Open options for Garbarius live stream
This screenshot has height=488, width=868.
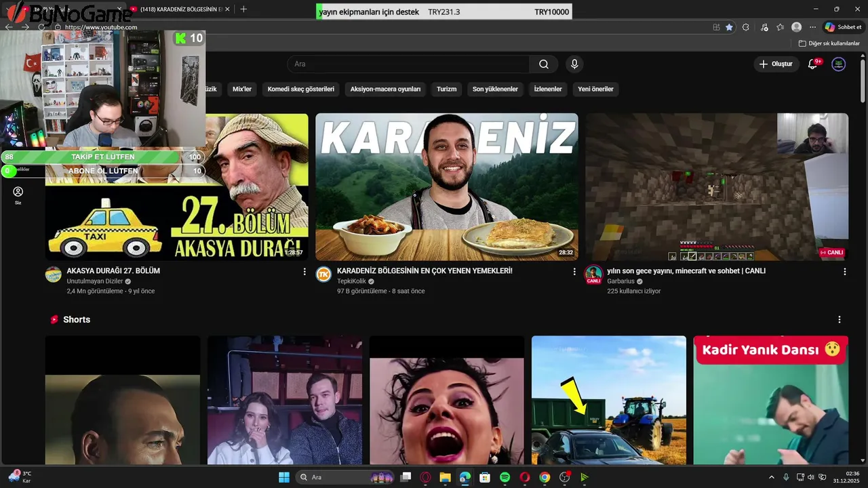tap(844, 271)
